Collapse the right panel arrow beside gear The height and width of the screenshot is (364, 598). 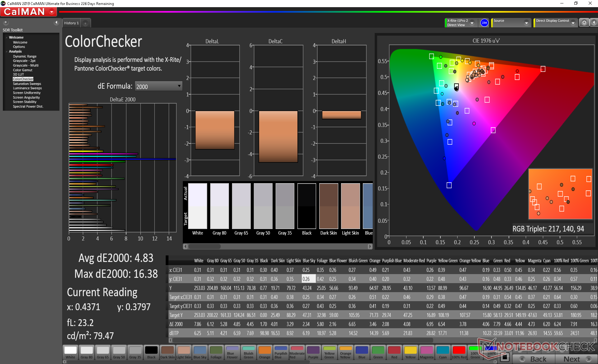pos(594,23)
